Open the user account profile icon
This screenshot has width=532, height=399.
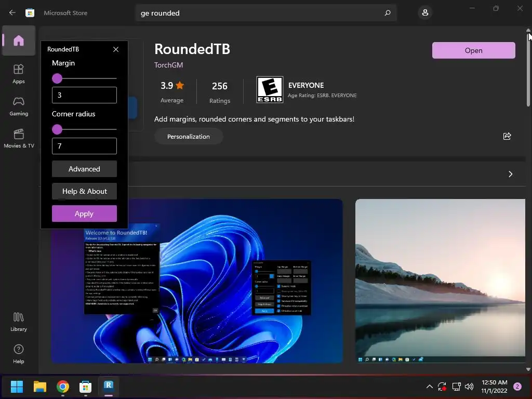tap(425, 13)
